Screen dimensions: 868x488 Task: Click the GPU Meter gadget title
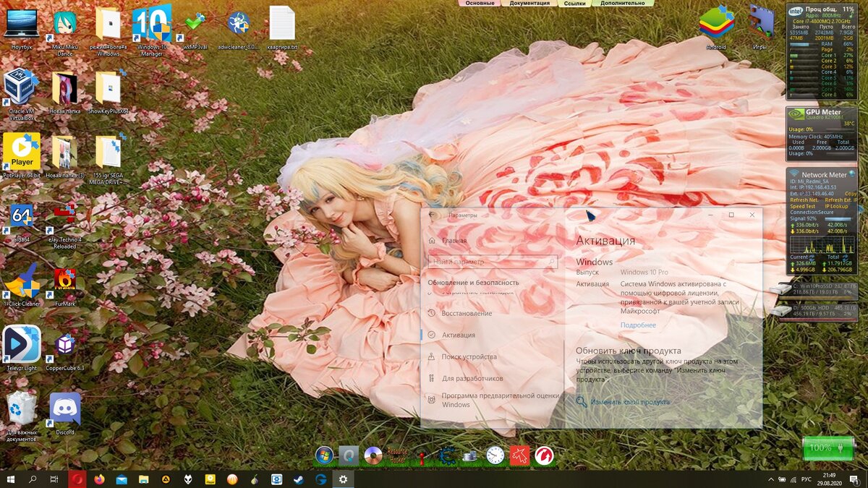point(823,112)
